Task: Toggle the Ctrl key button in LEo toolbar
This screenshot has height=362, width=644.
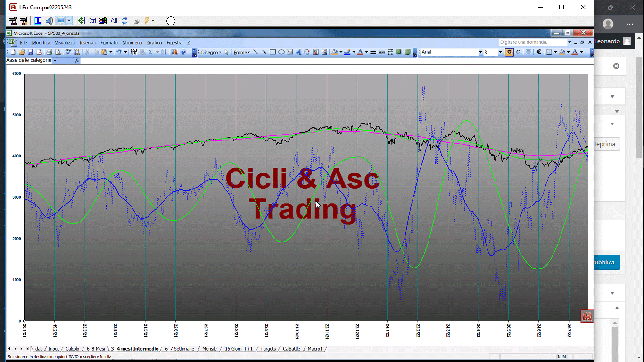Action: coord(92,21)
